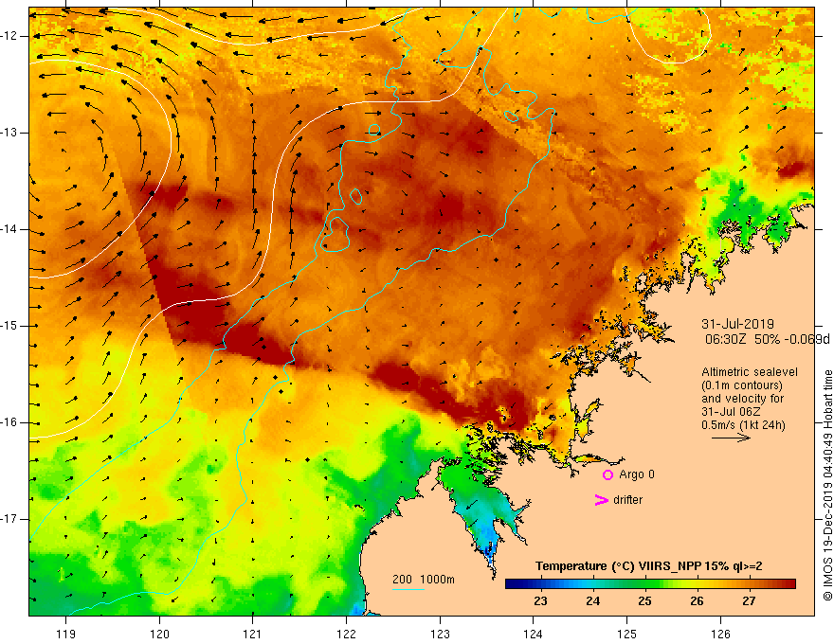Click the 'Argo 0' legend label
The height and width of the screenshot is (644, 834).
[x=637, y=474]
